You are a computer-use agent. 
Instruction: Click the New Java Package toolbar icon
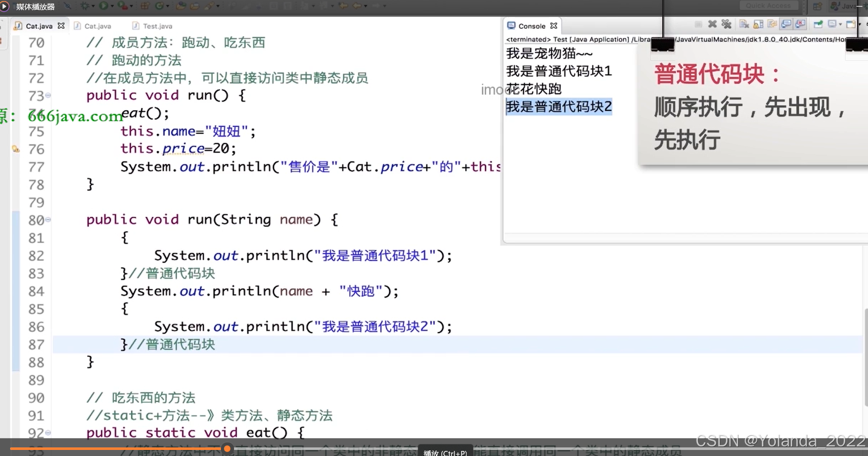(x=145, y=6)
